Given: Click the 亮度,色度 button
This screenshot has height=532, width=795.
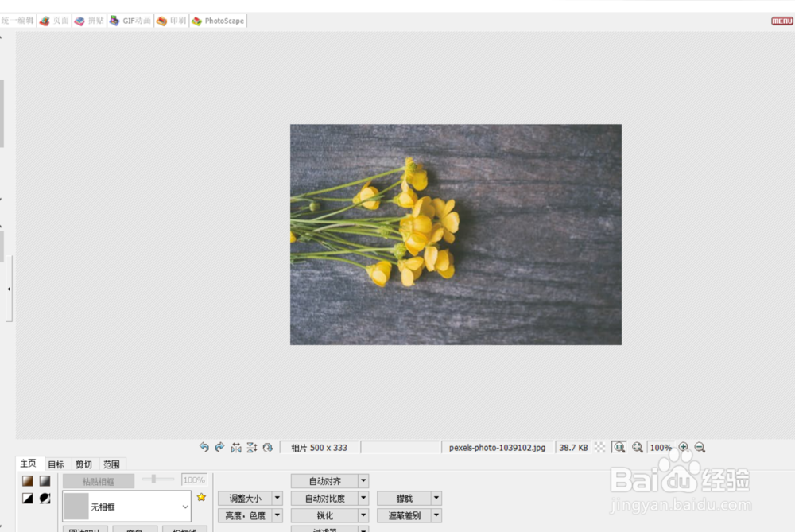Looking at the screenshot, I should [246, 516].
